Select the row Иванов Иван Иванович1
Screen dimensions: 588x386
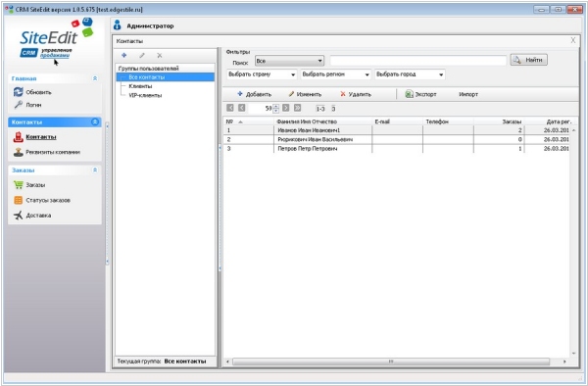(396, 130)
